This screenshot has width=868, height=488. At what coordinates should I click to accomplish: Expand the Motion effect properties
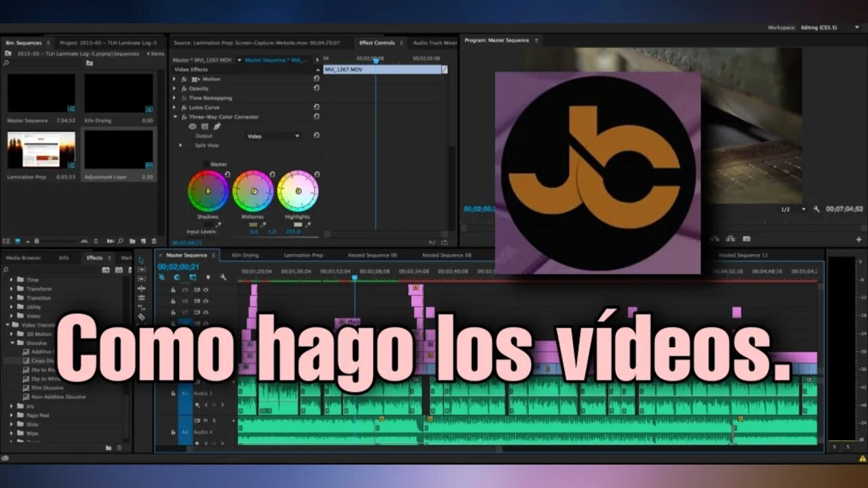174,79
